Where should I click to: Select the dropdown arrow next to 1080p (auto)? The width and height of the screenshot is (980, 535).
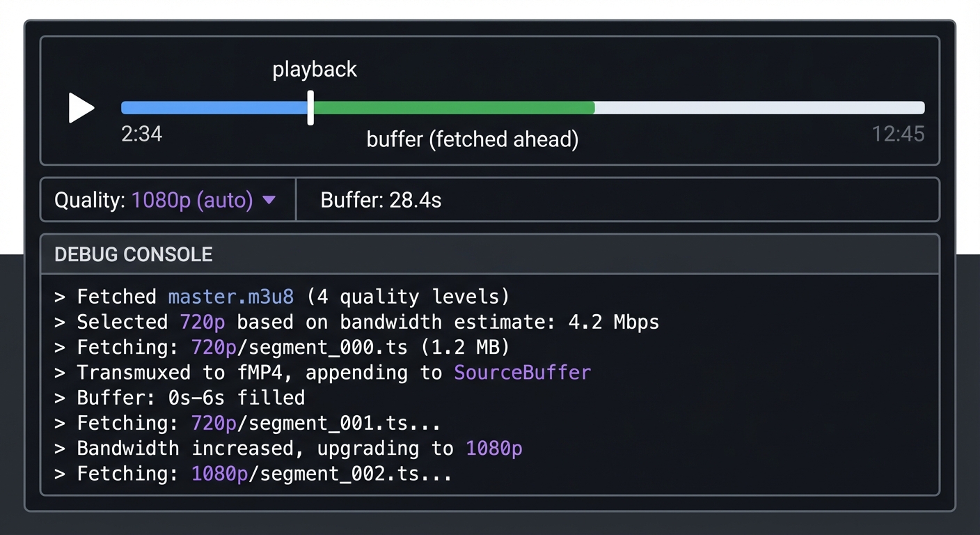269,200
